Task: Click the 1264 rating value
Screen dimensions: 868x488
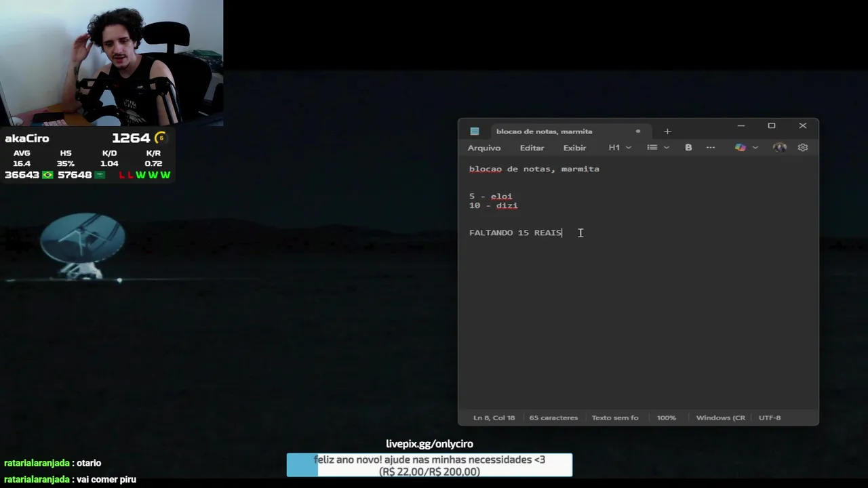Action: (131, 138)
